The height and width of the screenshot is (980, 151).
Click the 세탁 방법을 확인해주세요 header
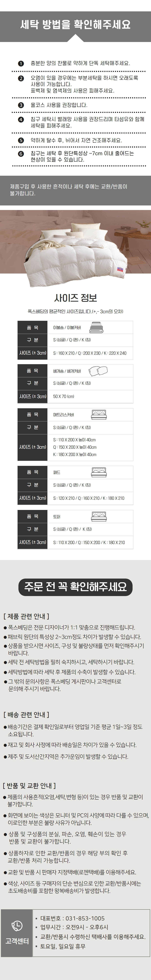[x=75, y=25]
